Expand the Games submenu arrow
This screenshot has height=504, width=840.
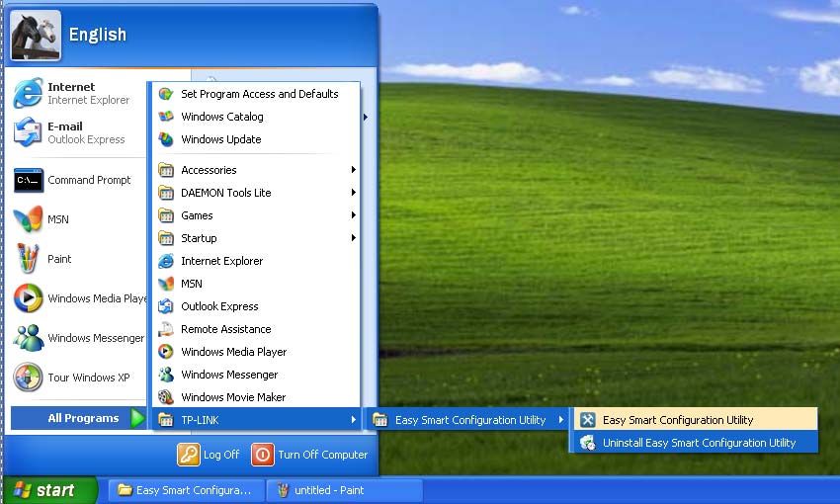tap(354, 214)
